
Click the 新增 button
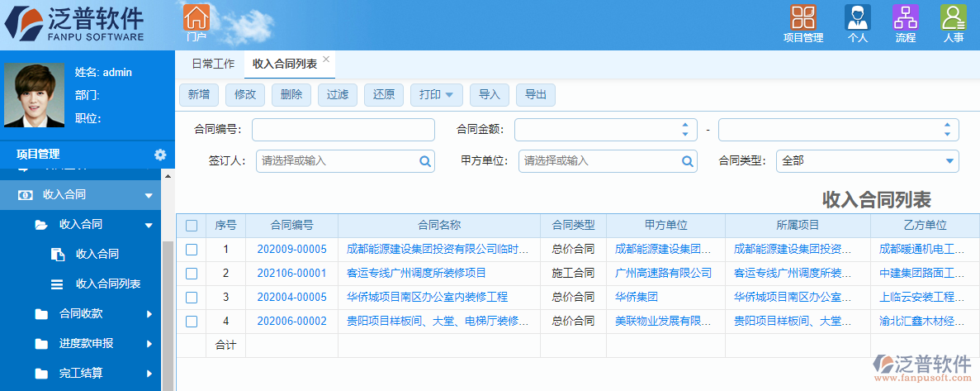[199, 95]
